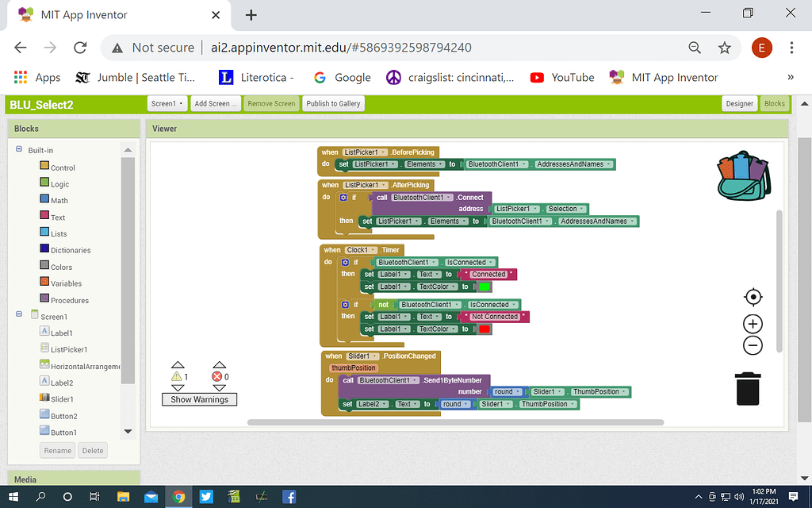
Task: Click Publish to Gallery
Action: [333, 103]
